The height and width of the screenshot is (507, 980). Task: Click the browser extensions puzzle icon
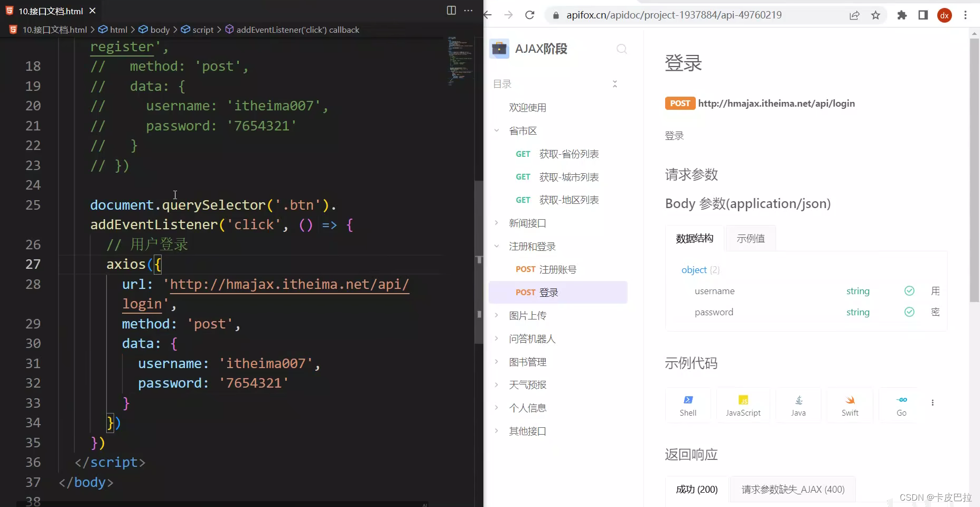point(902,15)
